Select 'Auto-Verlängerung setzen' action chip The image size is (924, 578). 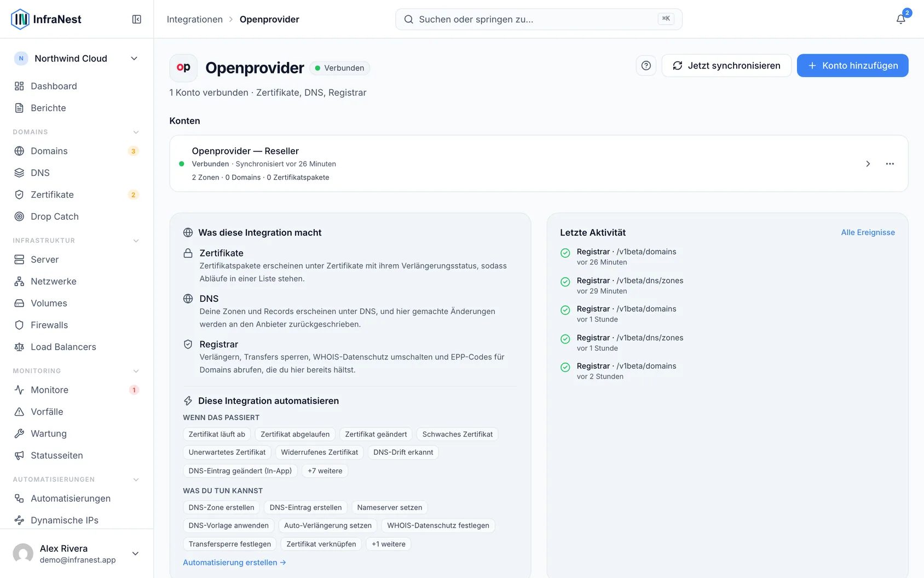[x=327, y=526]
